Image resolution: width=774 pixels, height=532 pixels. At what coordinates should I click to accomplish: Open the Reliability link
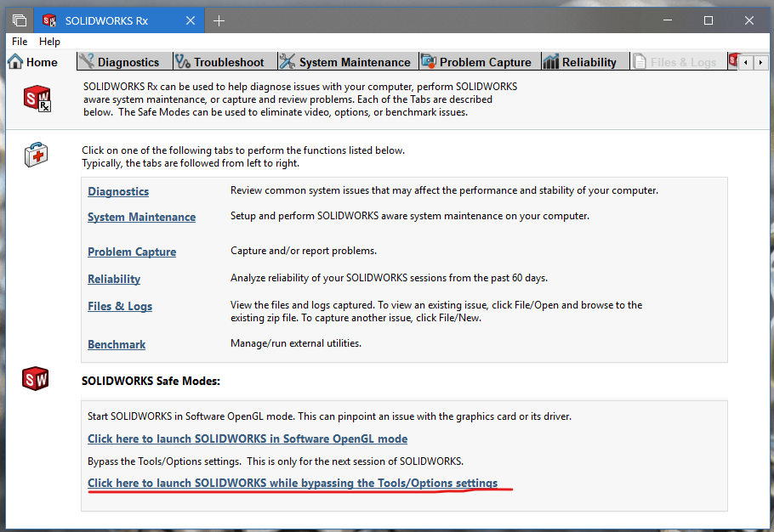(114, 279)
